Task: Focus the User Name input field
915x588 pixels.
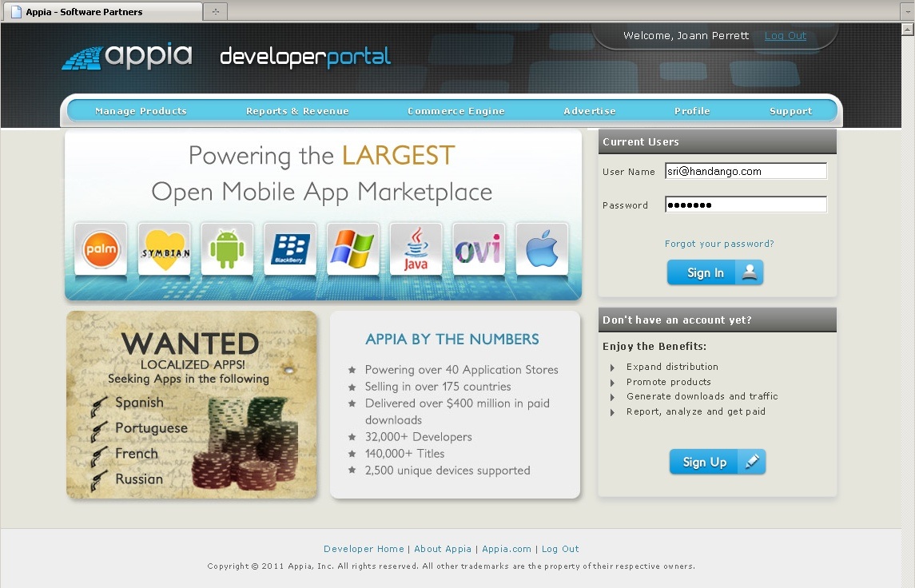Action: [x=746, y=171]
